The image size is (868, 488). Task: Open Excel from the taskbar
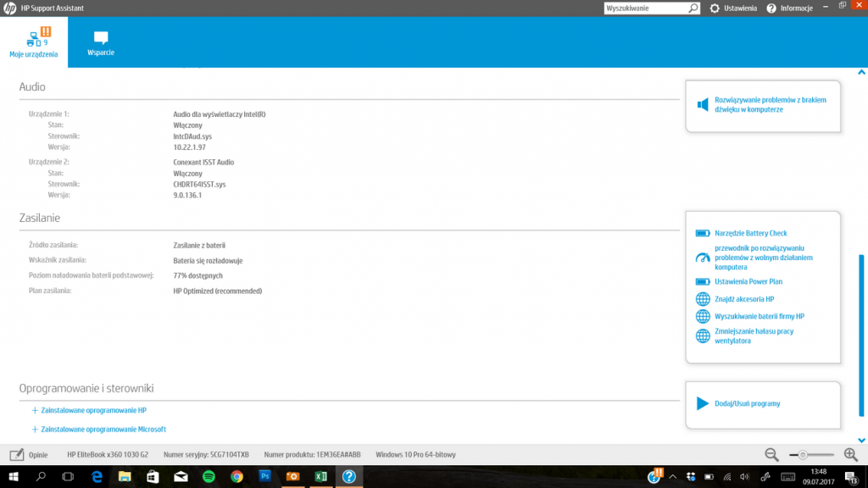320,477
